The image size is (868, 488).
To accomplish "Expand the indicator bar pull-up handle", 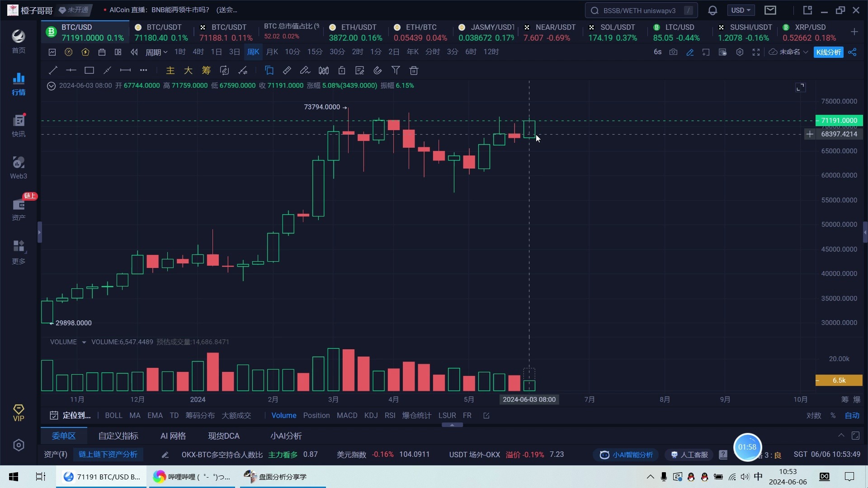I will [x=452, y=425].
